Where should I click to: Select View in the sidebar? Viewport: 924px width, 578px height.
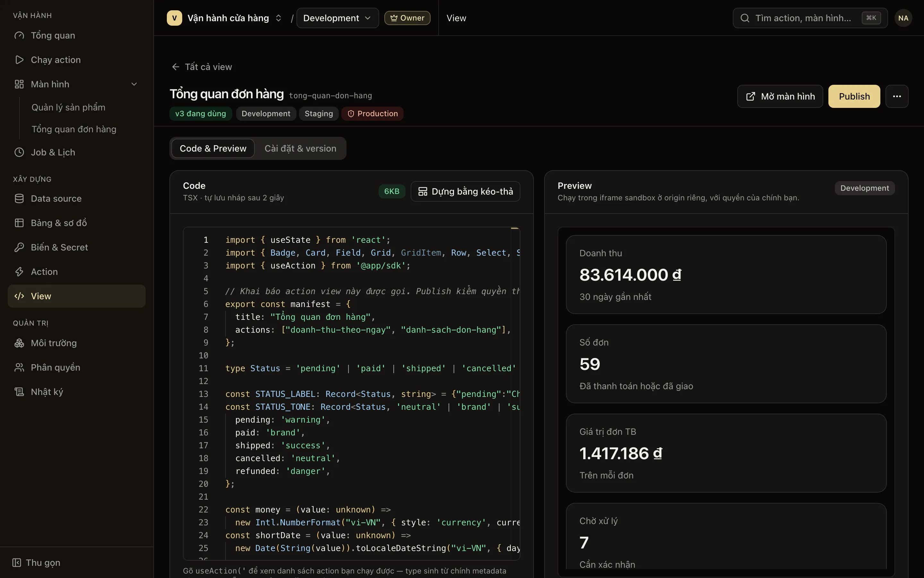76,296
